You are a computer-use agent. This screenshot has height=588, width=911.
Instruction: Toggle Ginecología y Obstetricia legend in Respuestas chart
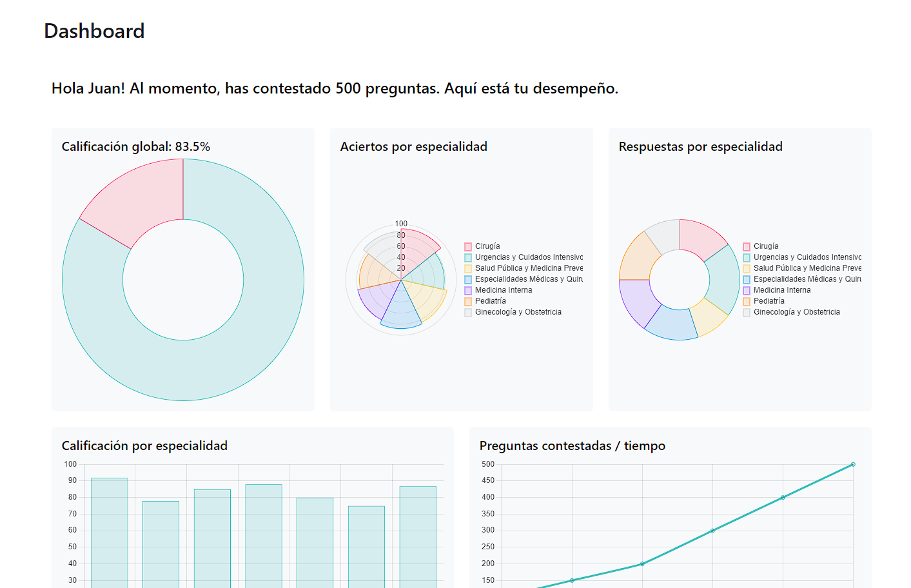point(792,312)
